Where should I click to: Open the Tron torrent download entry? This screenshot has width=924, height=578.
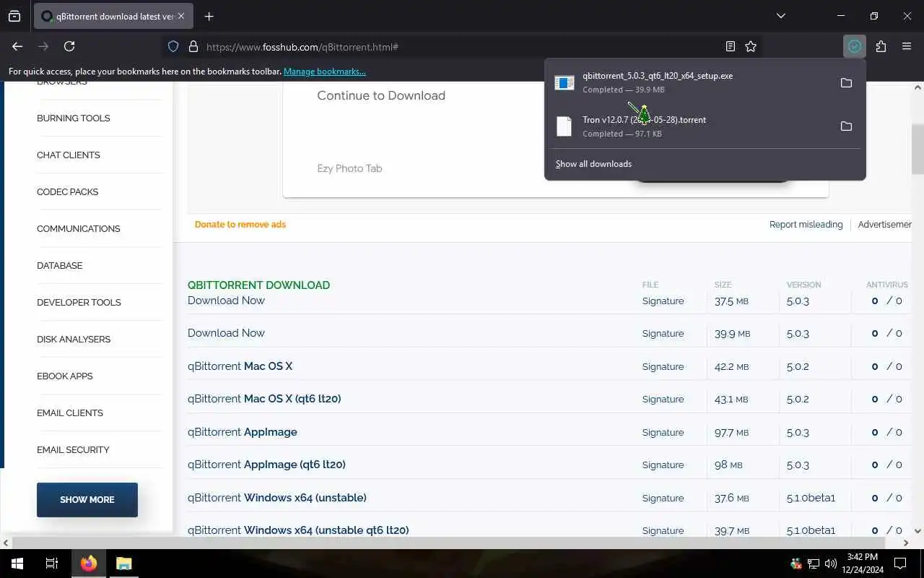click(x=689, y=126)
